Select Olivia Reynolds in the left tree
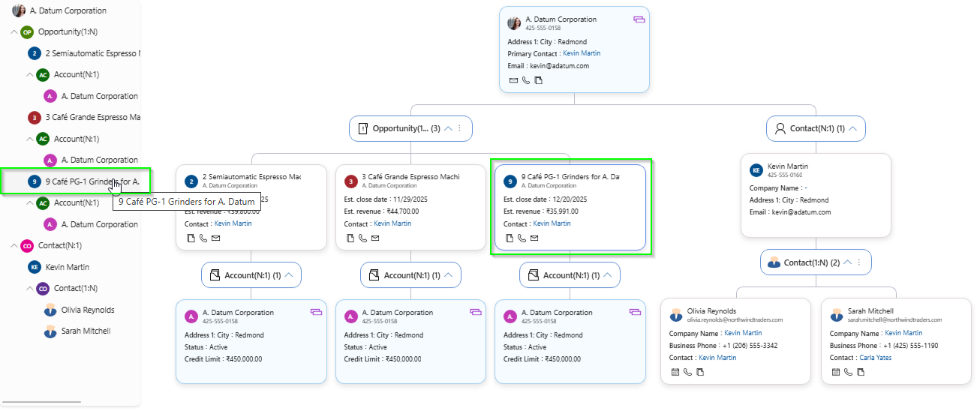The image size is (980, 411). pos(88,310)
